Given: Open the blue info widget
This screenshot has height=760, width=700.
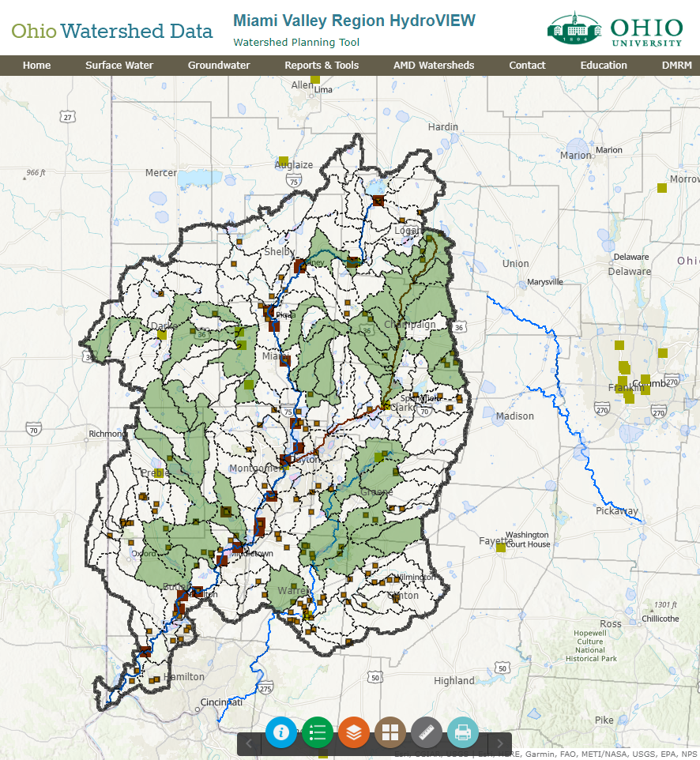Looking at the screenshot, I should coord(280,732).
